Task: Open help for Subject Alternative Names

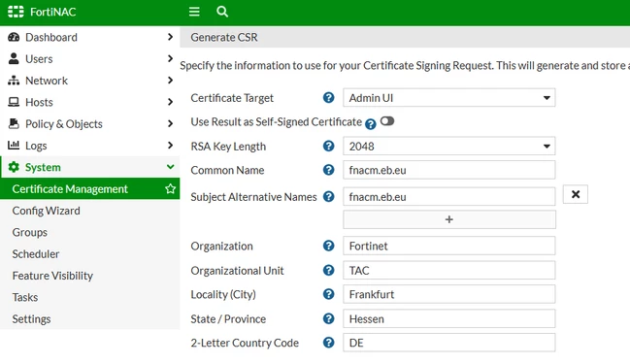Action: point(329,196)
